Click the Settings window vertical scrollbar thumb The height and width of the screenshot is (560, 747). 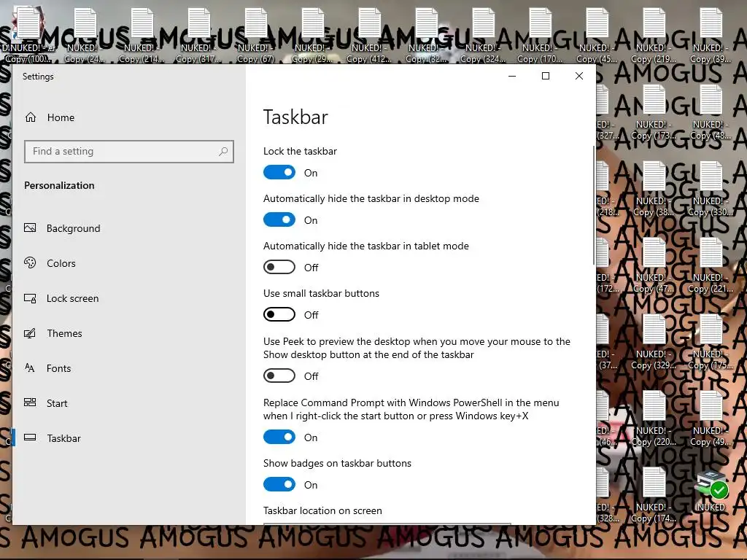click(594, 206)
